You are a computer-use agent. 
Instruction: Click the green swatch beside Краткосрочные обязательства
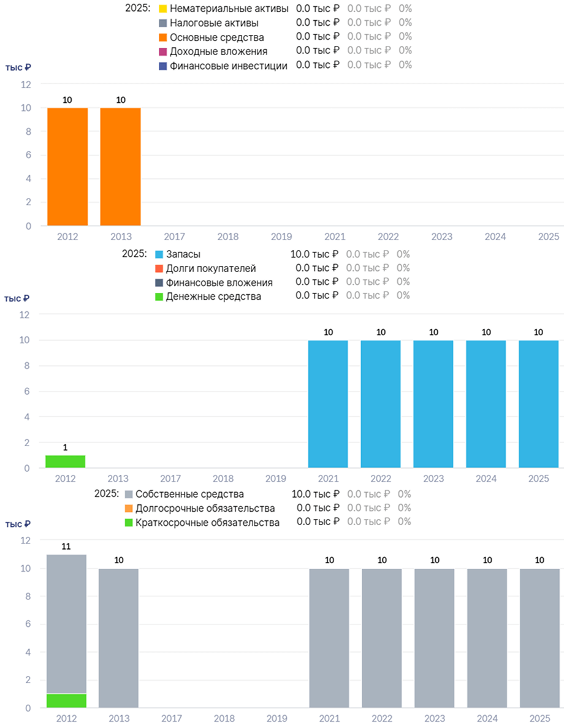[x=129, y=522]
